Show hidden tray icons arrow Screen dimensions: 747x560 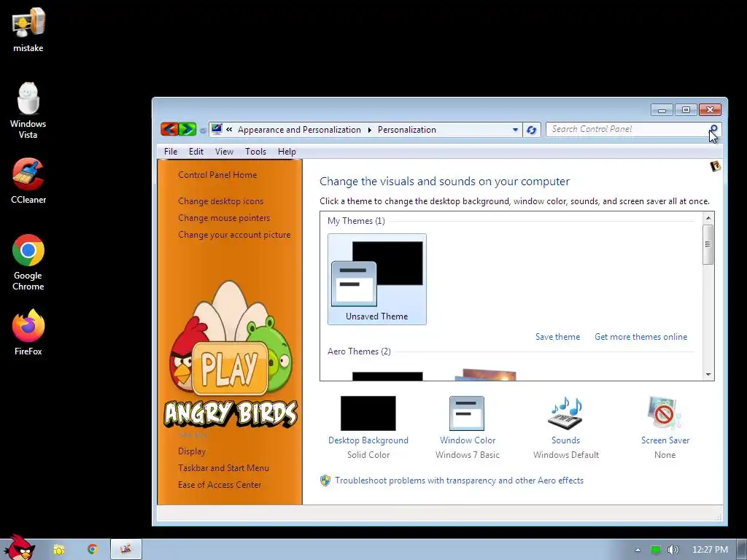(638, 550)
